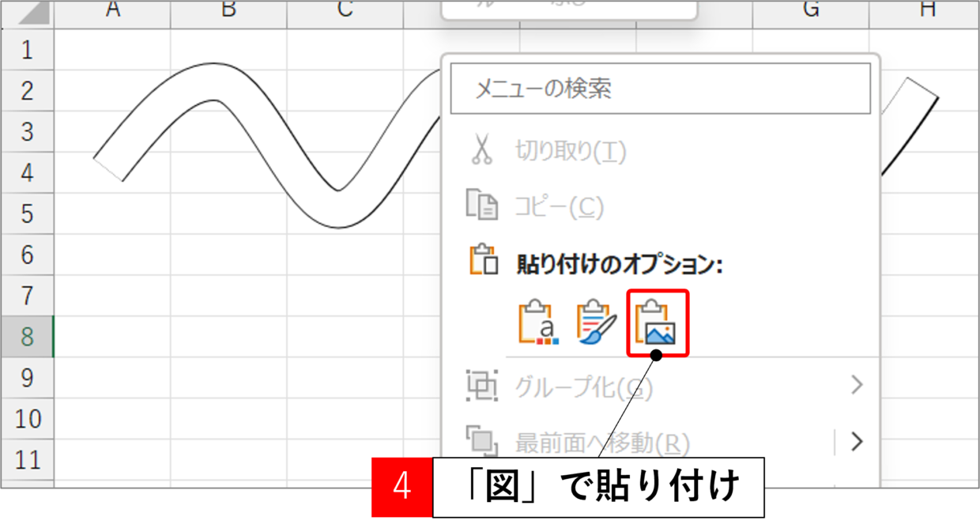Select row 2 header
The width and height of the screenshot is (980, 532).
click(28, 91)
